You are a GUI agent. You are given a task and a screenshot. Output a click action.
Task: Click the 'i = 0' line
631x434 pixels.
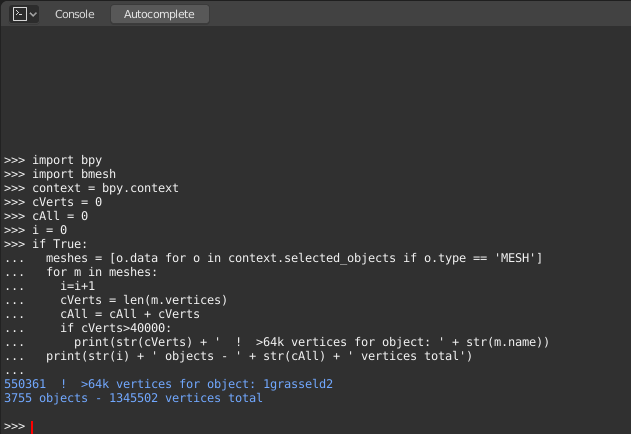pyautogui.click(x=50, y=230)
